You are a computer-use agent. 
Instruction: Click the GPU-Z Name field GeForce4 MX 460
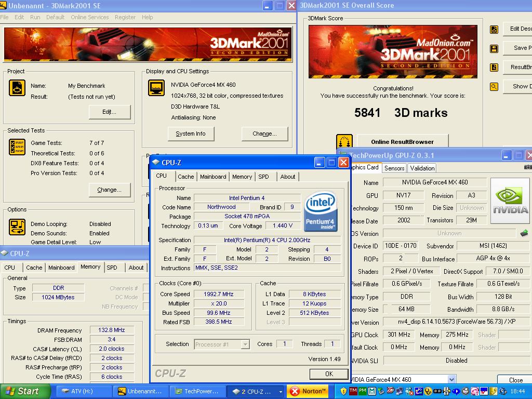pyautogui.click(x=435, y=182)
